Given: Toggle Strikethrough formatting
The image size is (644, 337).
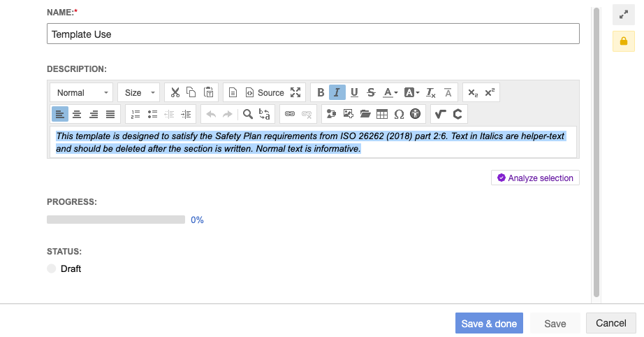Looking at the screenshot, I should pos(371,92).
